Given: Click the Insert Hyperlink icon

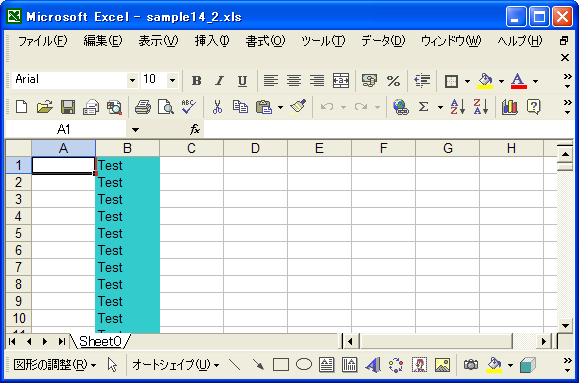Looking at the screenshot, I should 401,107.
